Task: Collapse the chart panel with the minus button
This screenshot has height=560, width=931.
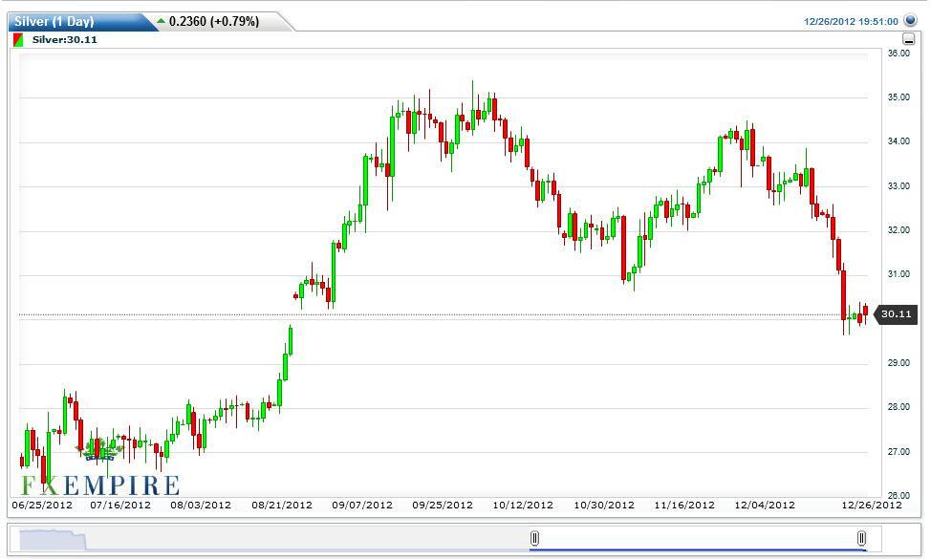Action: [908, 40]
